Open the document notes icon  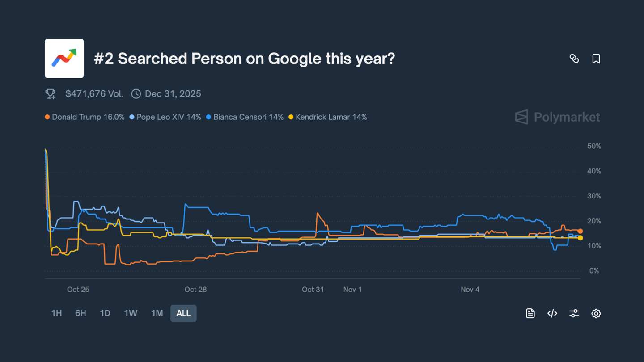tap(530, 313)
